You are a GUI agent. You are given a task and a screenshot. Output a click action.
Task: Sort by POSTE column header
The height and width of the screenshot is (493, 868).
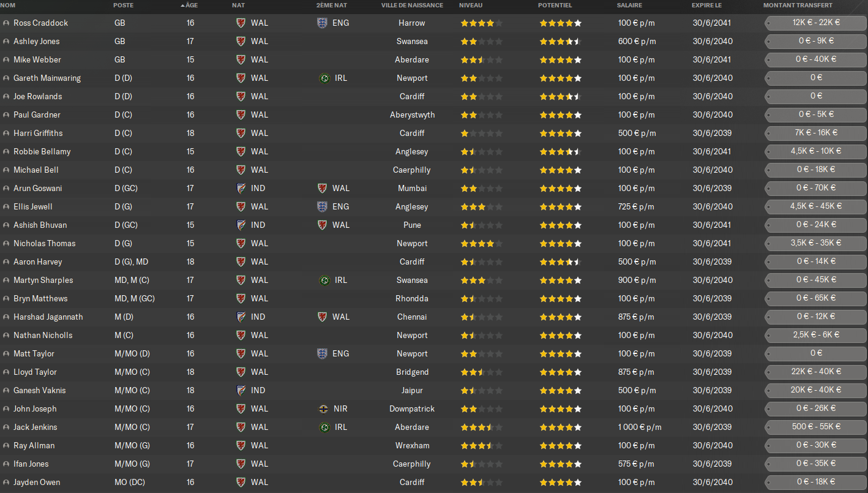[123, 5]
